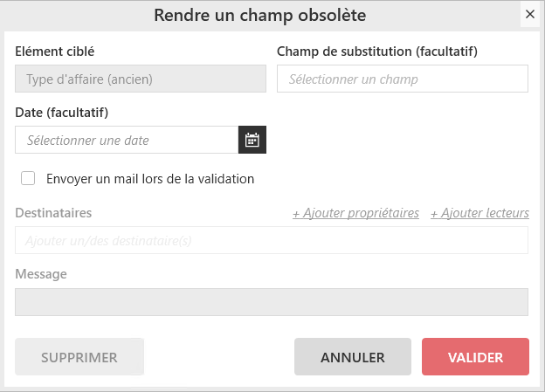Open the calendar date picker icon
This screenshot has width=545, height=392.
click(x=252, y=140)
